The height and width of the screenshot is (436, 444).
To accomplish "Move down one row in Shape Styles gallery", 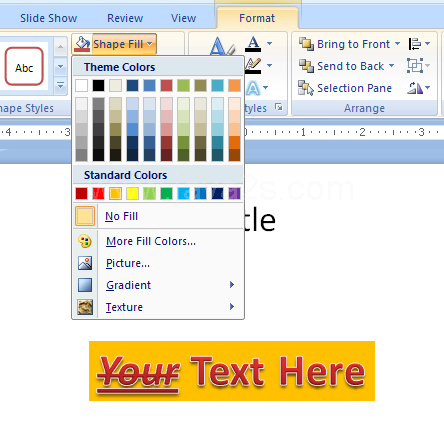I will tap(60, 66).
